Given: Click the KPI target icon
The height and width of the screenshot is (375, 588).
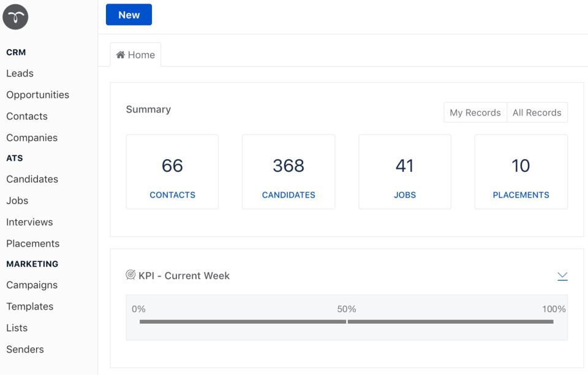Looking at the screenshot, I should 130,275.
